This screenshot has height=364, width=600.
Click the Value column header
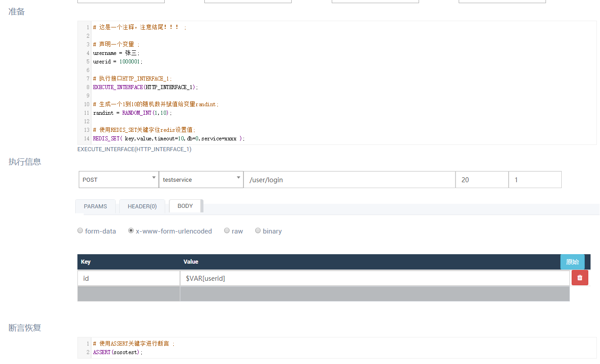click(x=191, y=262)
